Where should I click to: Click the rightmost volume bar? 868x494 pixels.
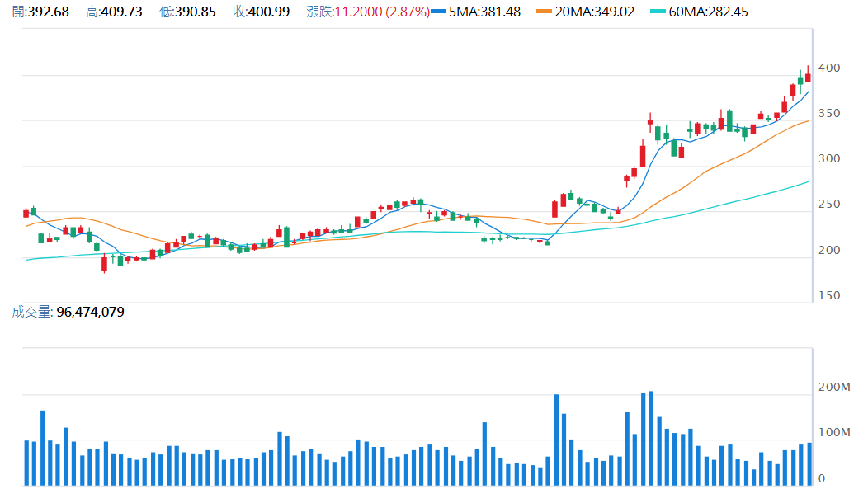(809, 463)
